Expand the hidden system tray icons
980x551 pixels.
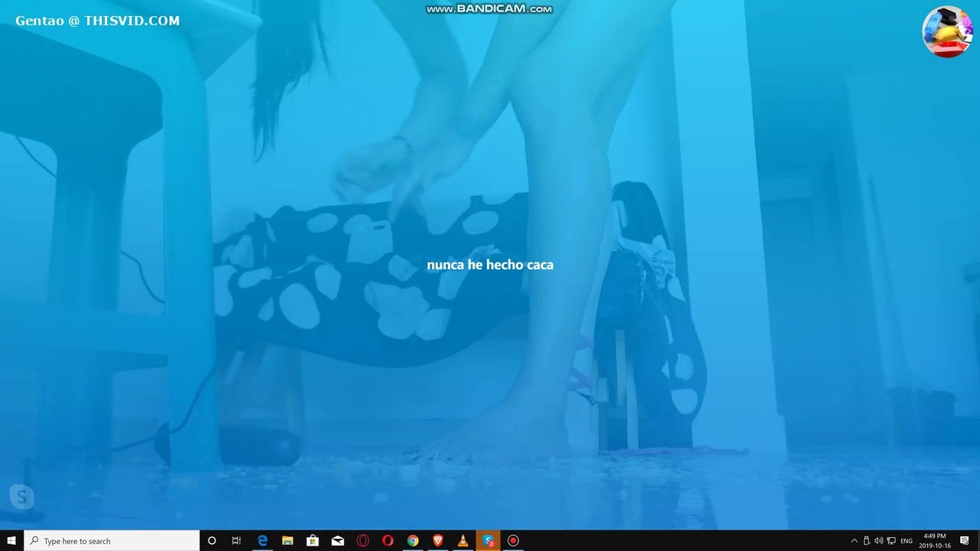point(854,541)
